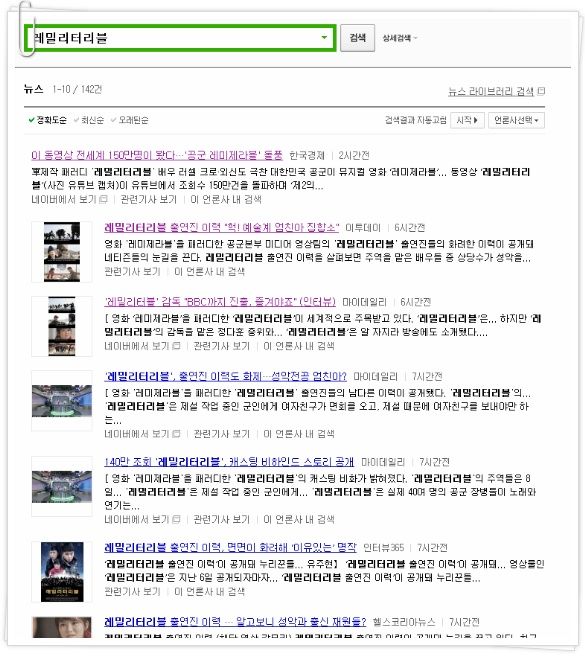Open headline '레밀리터리블', 출연진 이력도 화제…성악전공 엄친아?
The width and height of the screenshot is (585, 656).
click(225, 377)
